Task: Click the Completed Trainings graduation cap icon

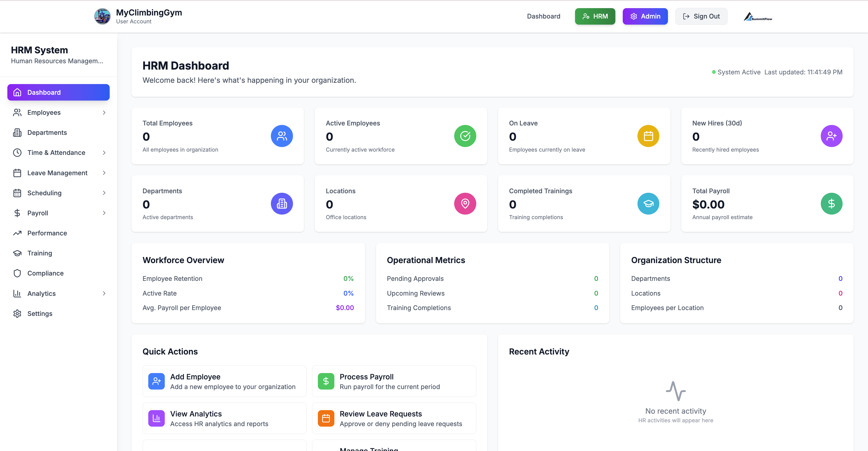Action: pos(648,204)
